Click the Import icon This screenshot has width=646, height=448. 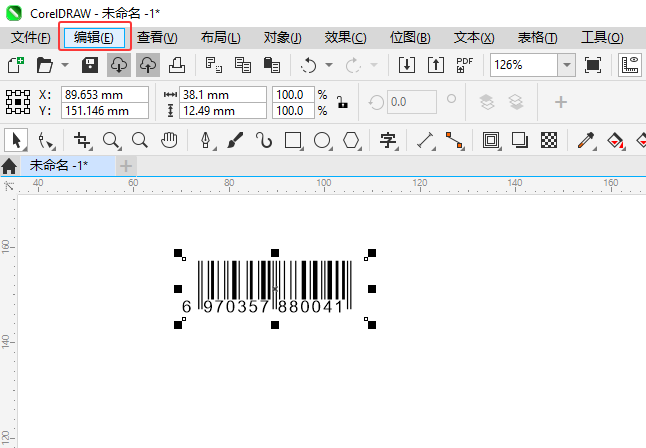click(x=407, y=65)
